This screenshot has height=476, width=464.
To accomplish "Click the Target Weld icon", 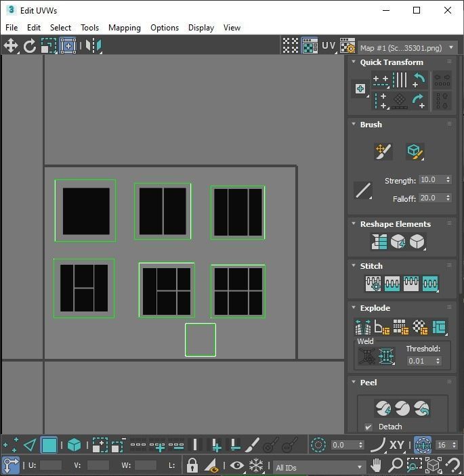I will pos(367,355).
